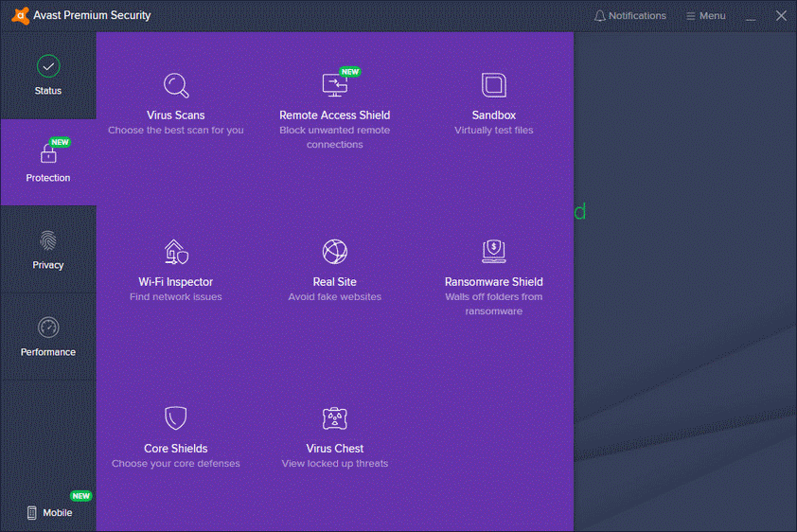The image size is (797, 532).
Task: Click 'Avoid fake websites' text
Action: 334,296
